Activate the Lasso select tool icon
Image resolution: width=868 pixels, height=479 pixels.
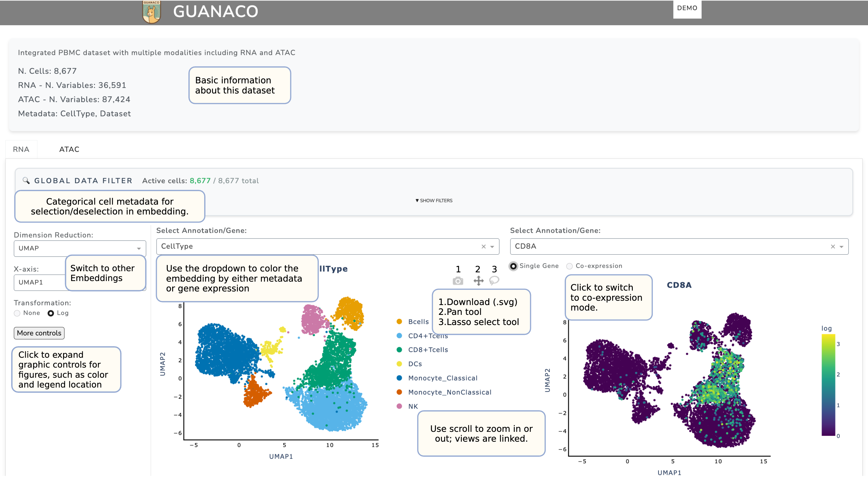click(x=494, y=280)
